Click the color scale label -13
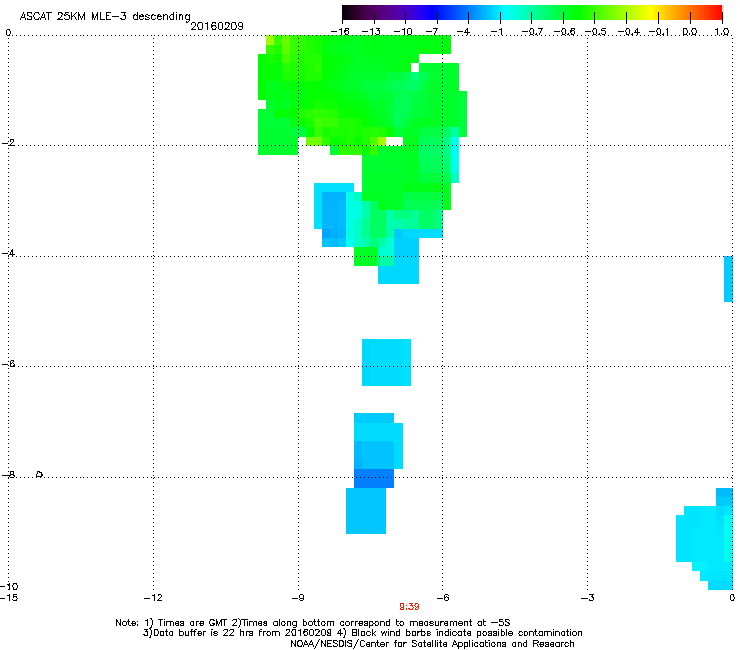This screenshot has height=650, width=740. 371,32
